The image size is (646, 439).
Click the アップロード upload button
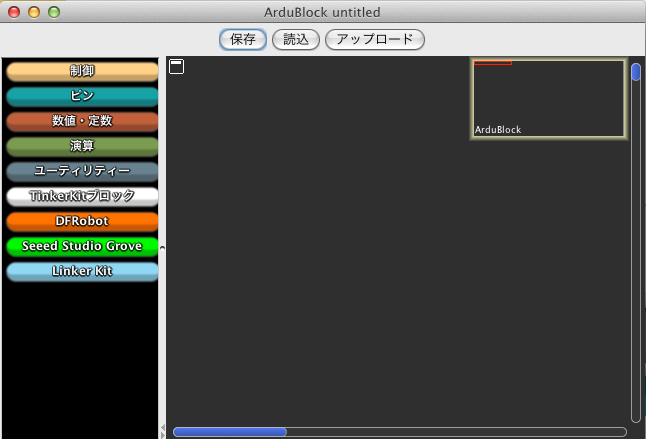[375, 40]
